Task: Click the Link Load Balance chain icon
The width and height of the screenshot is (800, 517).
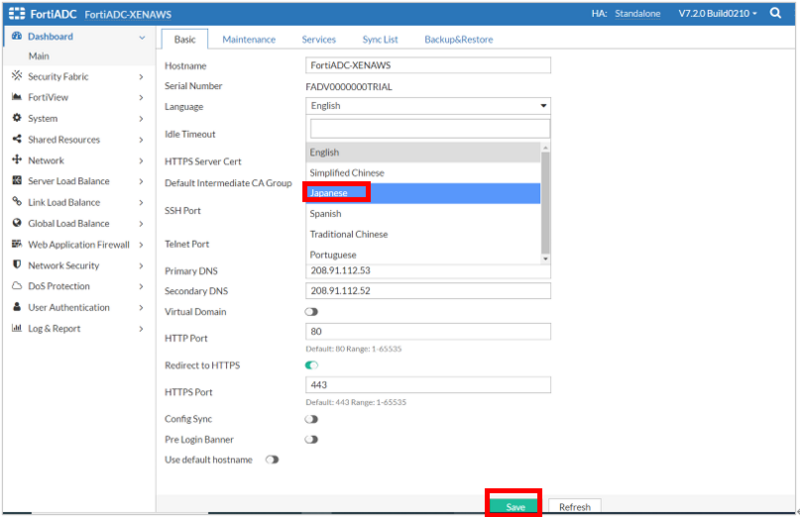Action: coord(17,201)
